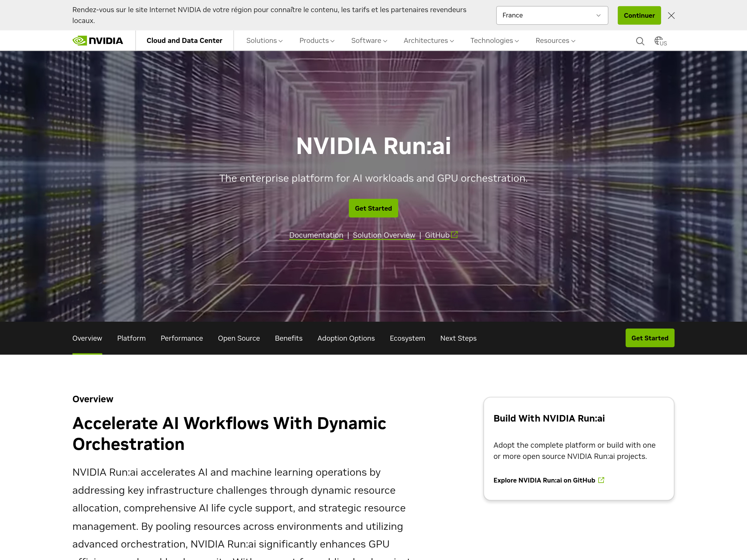
Task: Click the Accelerate AI Workflows heading
Action: [x=229, y=433]
